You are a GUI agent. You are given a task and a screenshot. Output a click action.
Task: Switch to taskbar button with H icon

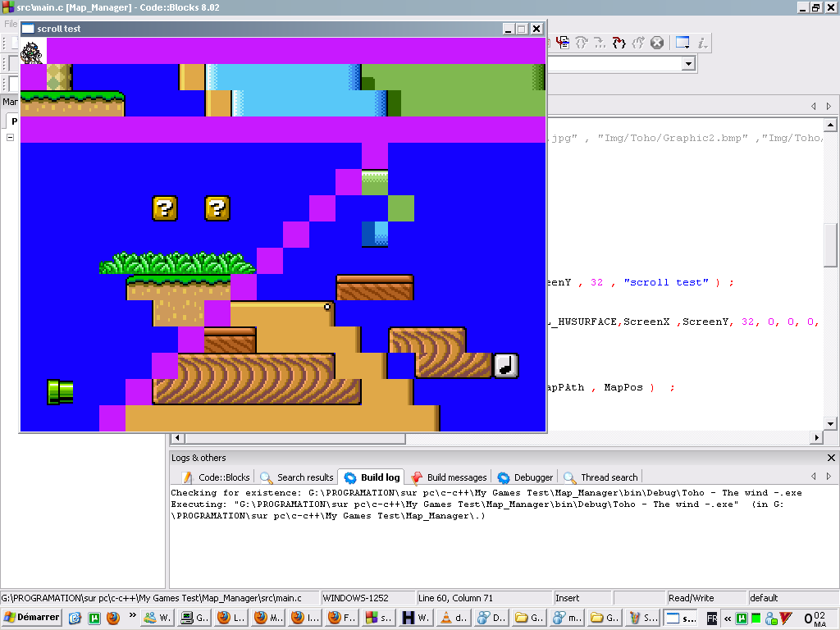pyautogui.click(x=416, y=618)
